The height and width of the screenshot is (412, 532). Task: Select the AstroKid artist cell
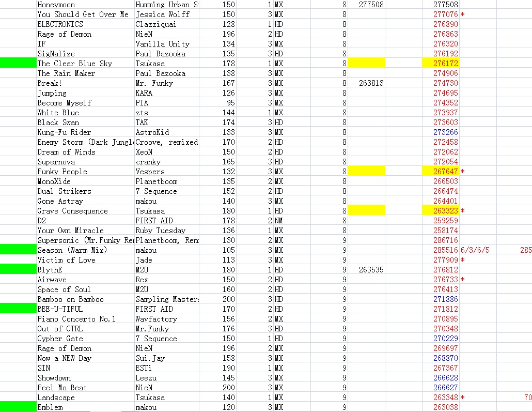coord(167,132)
